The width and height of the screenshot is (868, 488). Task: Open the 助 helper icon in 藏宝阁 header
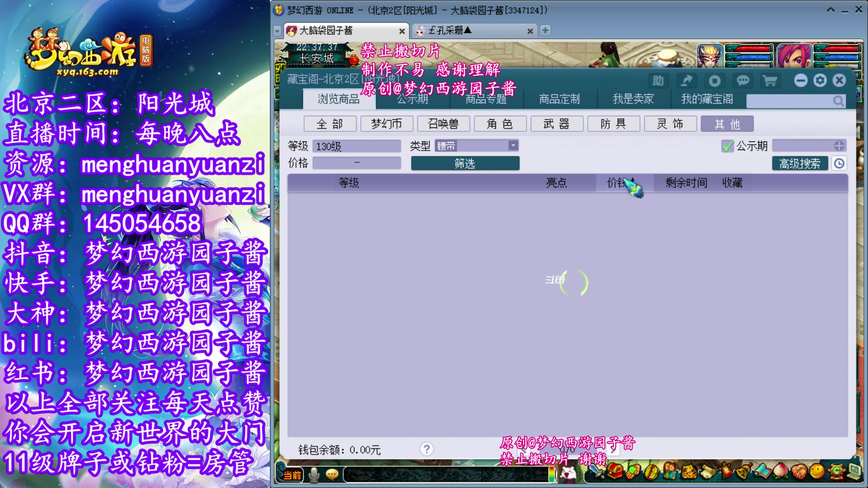[658, 81]
